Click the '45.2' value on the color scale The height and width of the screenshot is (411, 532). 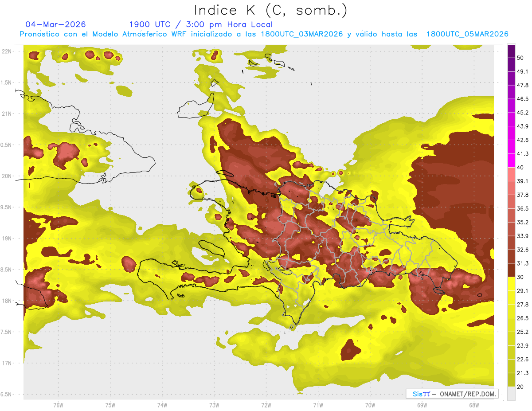(x=523, y=113)
